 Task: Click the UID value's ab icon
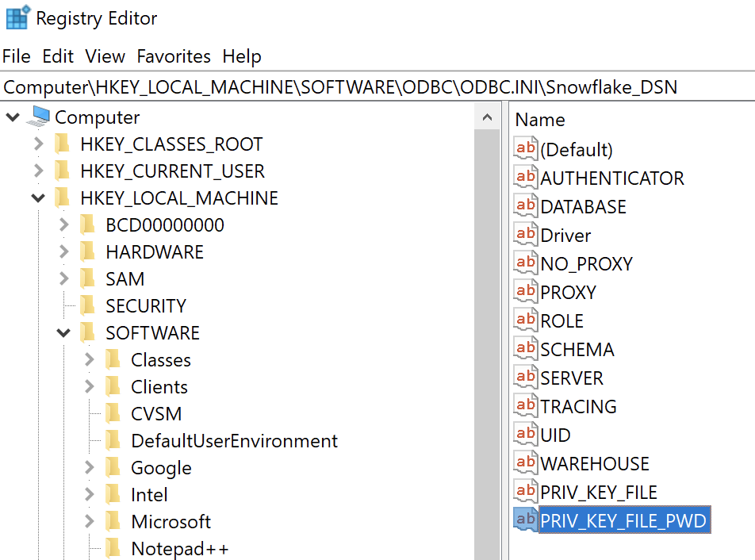(525, 435)
